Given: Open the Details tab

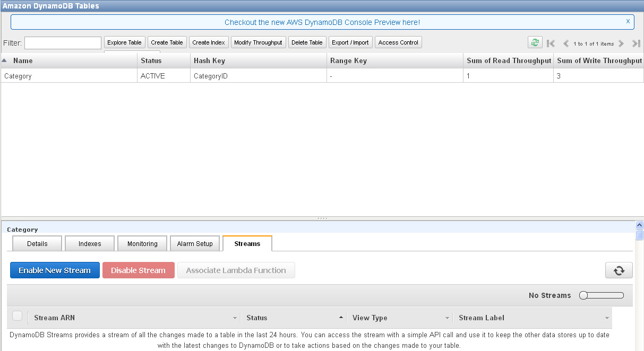Looking at the screenshot, I should tap(37, 243).
